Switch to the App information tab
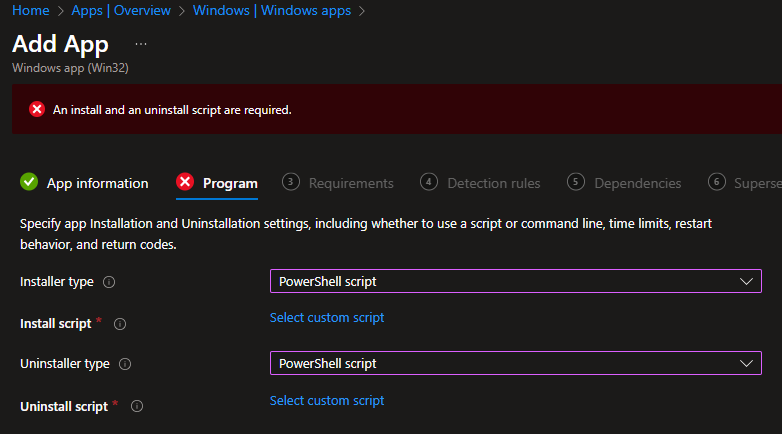The width and height of the screenshot is (782, 434). [x=97, y=183]
